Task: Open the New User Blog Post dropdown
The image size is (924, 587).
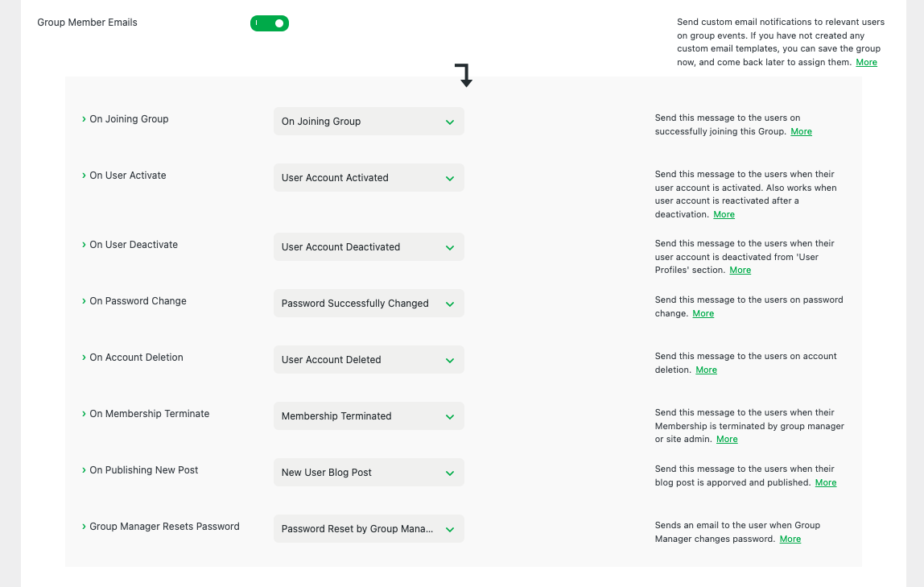Action: click(369, 473)
